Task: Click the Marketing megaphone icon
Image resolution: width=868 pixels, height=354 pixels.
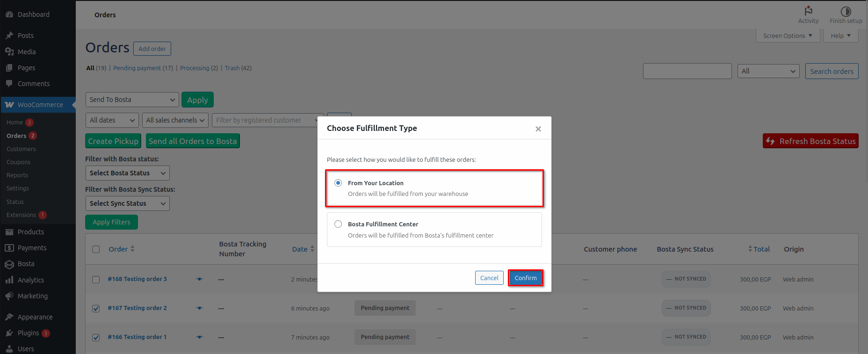Action: point(9,296)
